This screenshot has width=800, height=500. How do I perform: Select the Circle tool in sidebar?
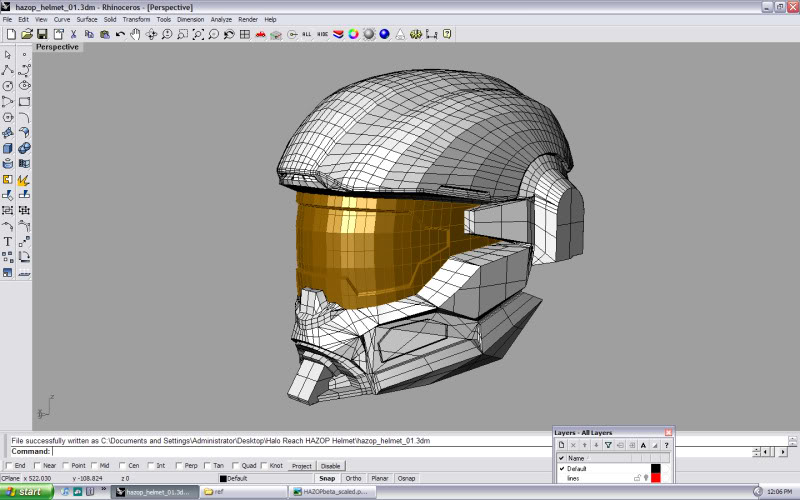(8, 86)
